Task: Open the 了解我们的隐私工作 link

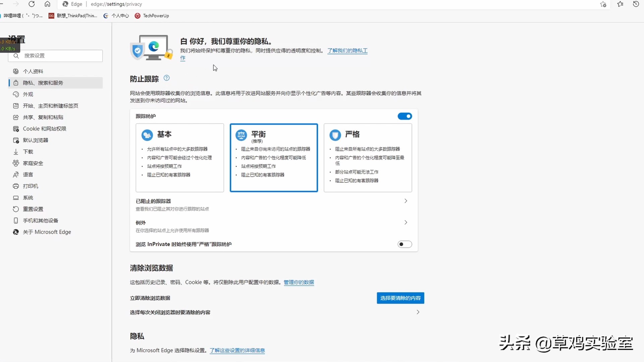Action: tap(347, 51)
